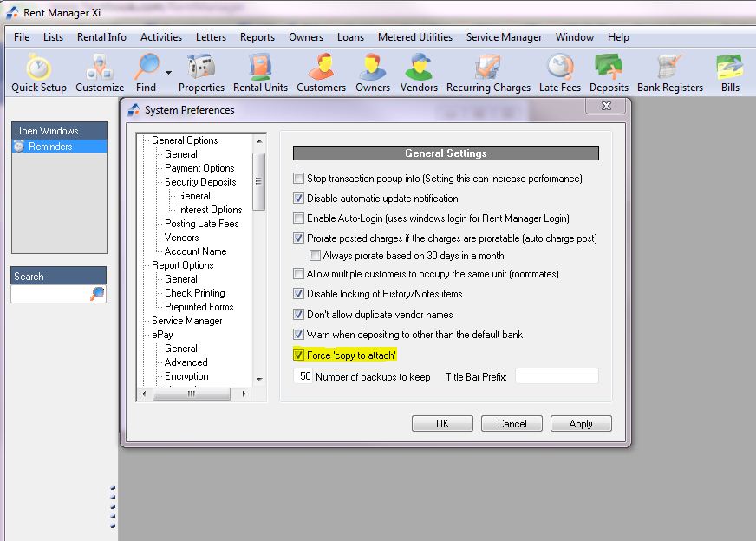The image size is (756, 541).
Task: Click the tree scroll down arrow
Action: click(259, 379)
